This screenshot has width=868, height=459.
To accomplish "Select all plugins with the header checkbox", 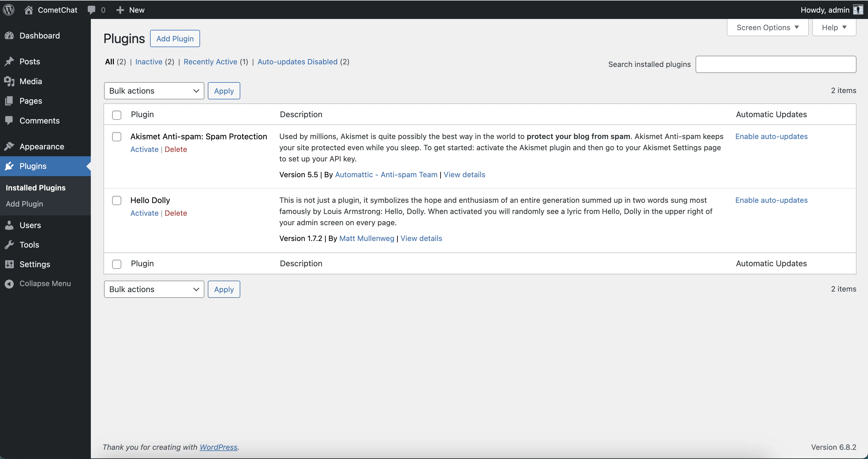I will click(117, 115).
